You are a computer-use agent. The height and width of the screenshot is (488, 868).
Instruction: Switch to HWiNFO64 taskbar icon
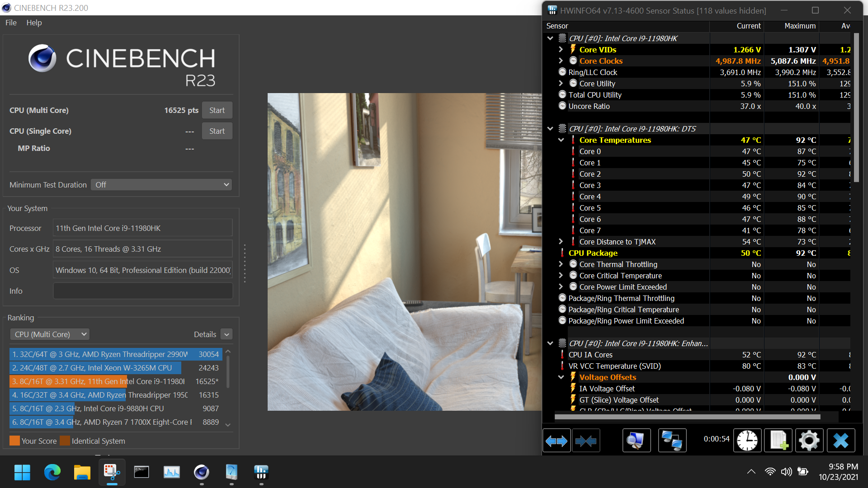(261, 473)
